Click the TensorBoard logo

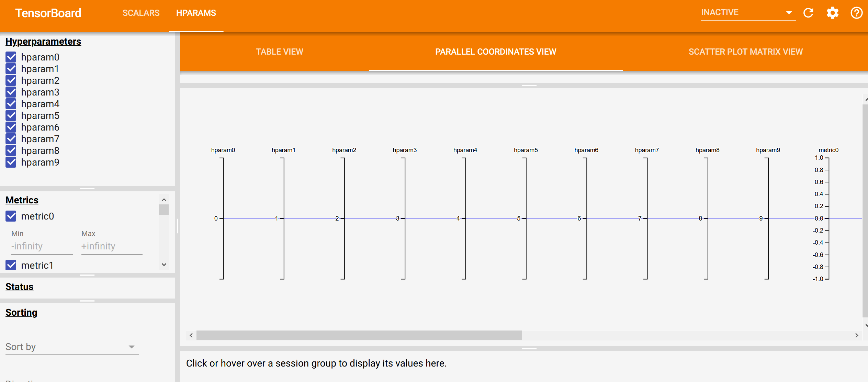48,13
